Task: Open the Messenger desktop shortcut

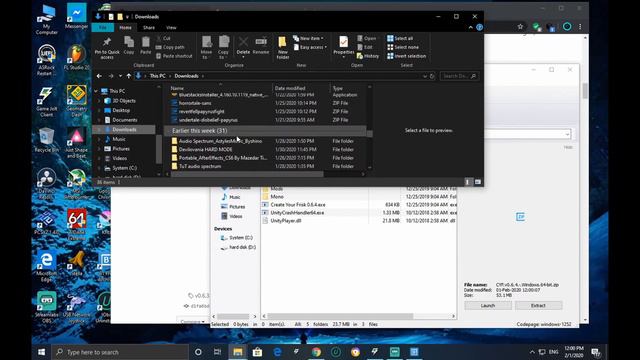Action: click(76, 16)
